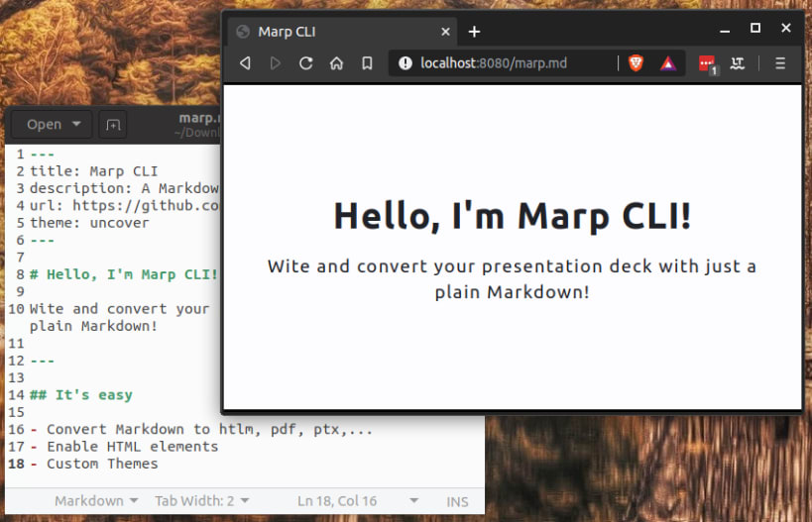Create new document in text editor
The width and height of the screenshot is (812, 522).
(113, 124)
